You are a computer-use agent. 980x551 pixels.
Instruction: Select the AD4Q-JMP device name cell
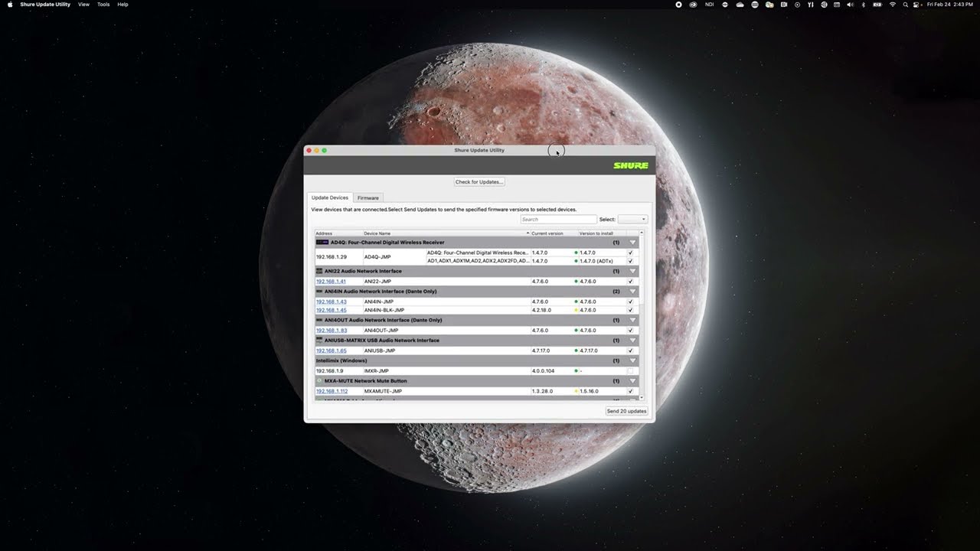point(394,257)
